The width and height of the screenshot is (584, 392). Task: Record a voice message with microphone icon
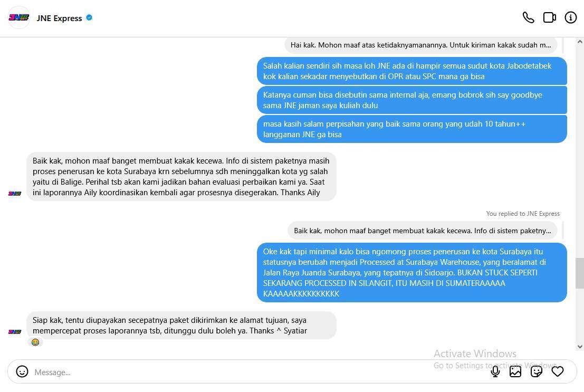pos(495,371)
